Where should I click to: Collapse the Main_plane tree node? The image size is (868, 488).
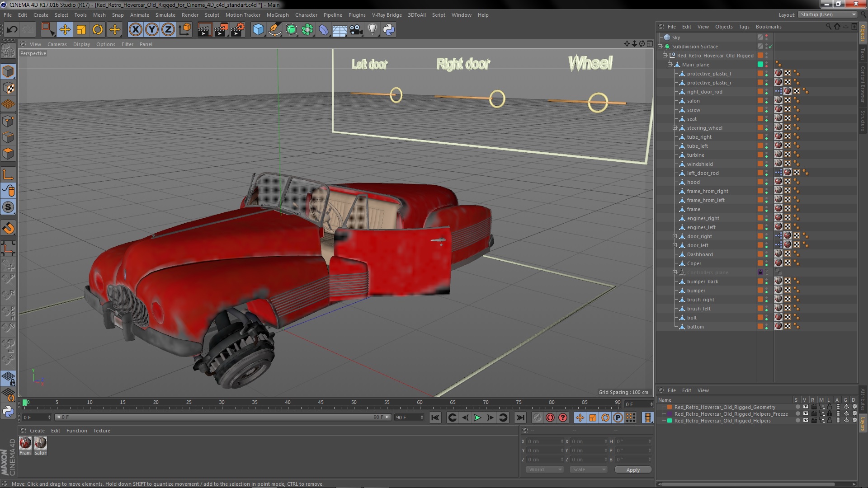(670, 65)
